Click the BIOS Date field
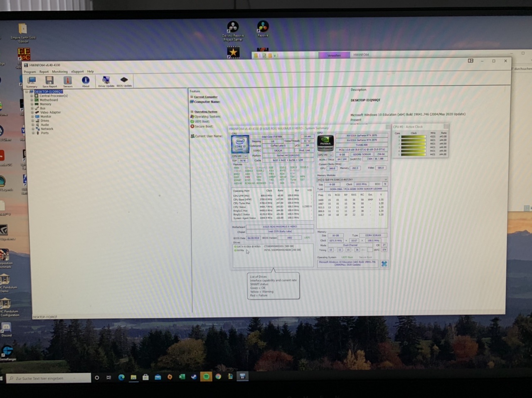Screen dimensions: 532x398 pos(253,238)
